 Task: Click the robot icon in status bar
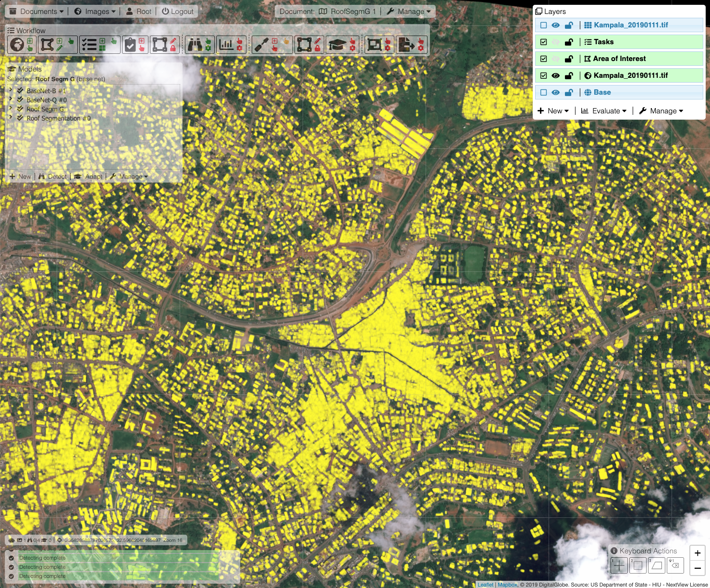click(12, 540)
